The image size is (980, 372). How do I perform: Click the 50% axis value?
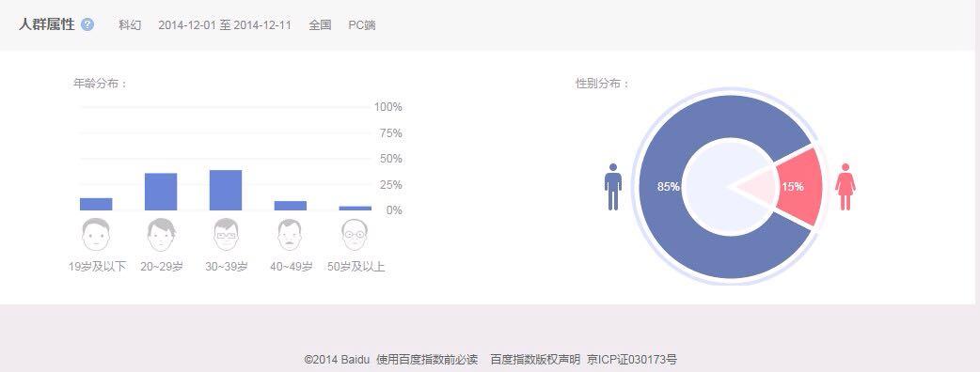point(390,159)
